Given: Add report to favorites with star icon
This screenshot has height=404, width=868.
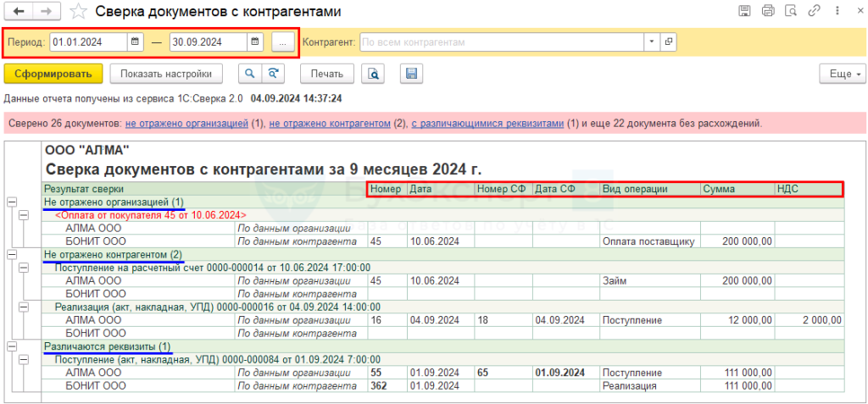Looking at the screenshot, I should [78, 12].
